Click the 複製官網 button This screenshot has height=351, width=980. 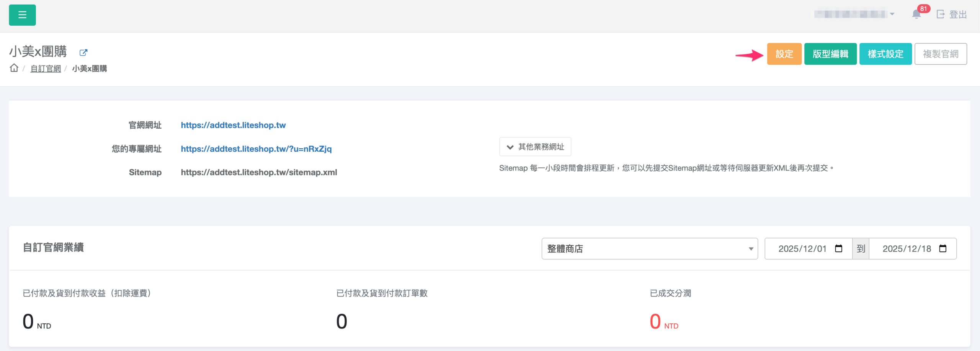click(941, 54)
